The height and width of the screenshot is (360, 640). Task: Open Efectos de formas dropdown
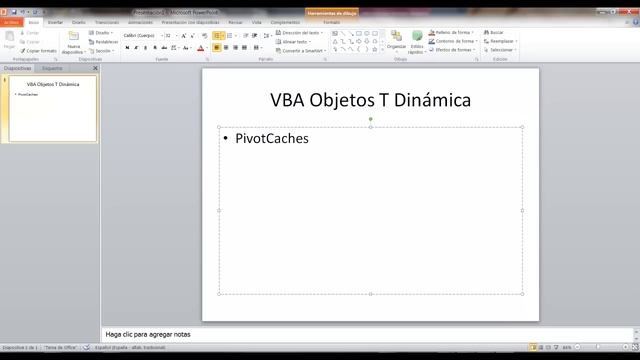[x=452, y=50]
